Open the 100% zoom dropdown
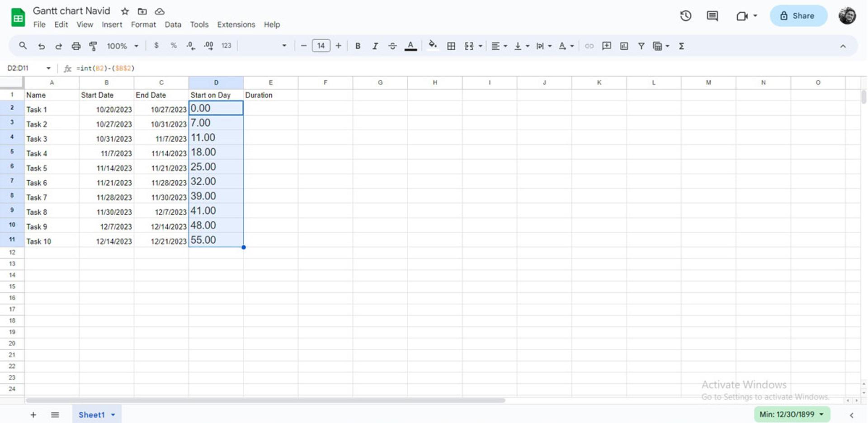This screenshot has width=868, height=423. tap(123, 46)
